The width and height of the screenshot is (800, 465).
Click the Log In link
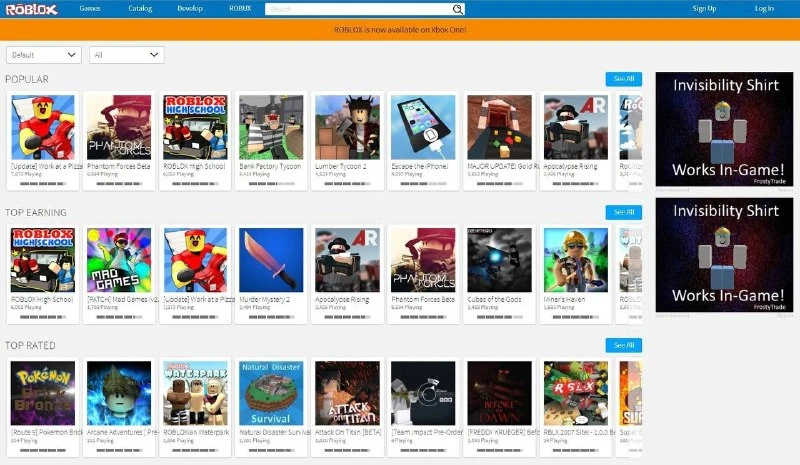pyautogui.click(x=764, y=8)
